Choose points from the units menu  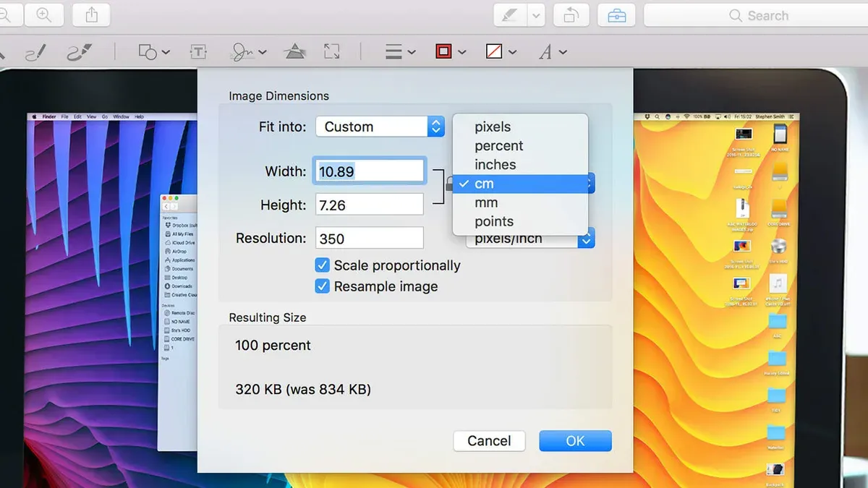[x=520, y=221]
